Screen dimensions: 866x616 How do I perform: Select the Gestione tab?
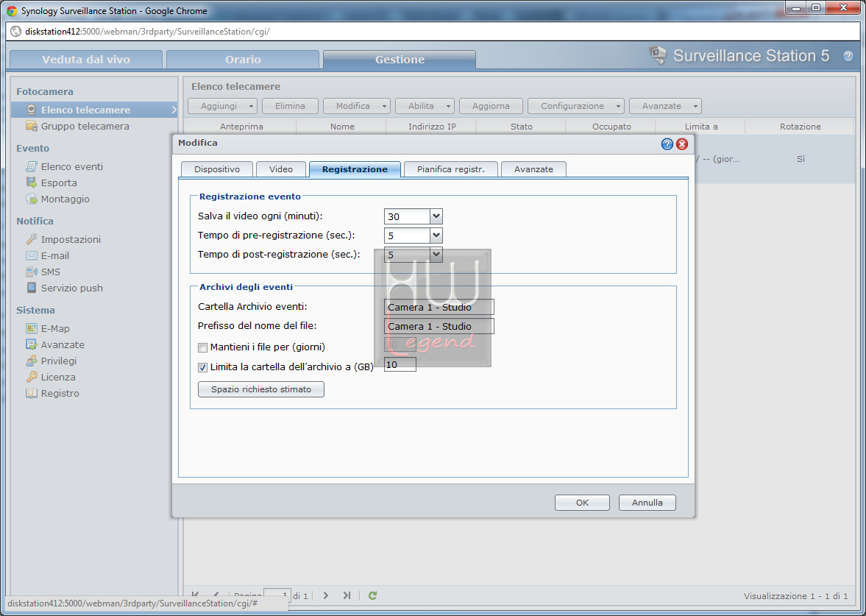[x=400, y=59]
